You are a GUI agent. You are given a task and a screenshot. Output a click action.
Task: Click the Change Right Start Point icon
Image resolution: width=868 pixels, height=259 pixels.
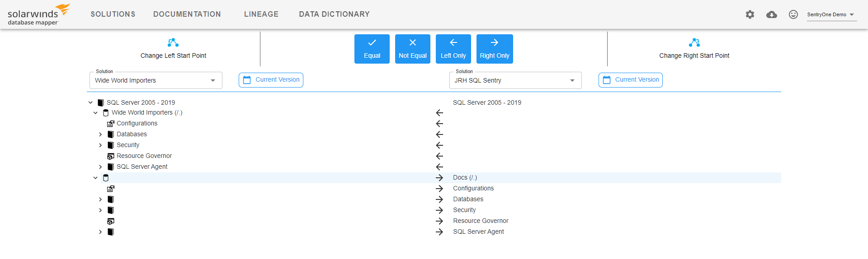tap(694, 42)
